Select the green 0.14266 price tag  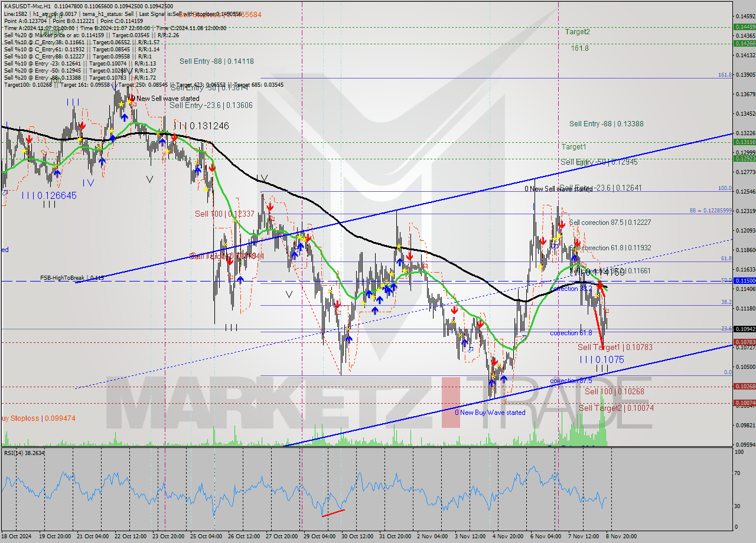(x=744, y=43)
